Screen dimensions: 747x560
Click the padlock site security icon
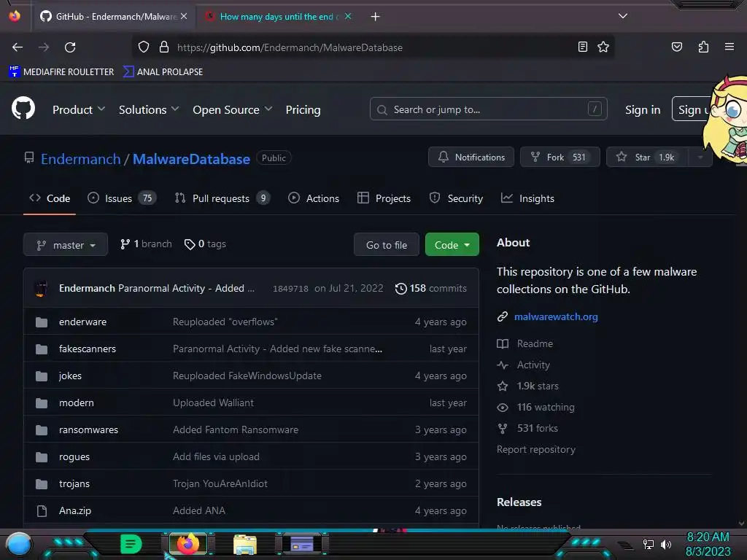point(164,47)
